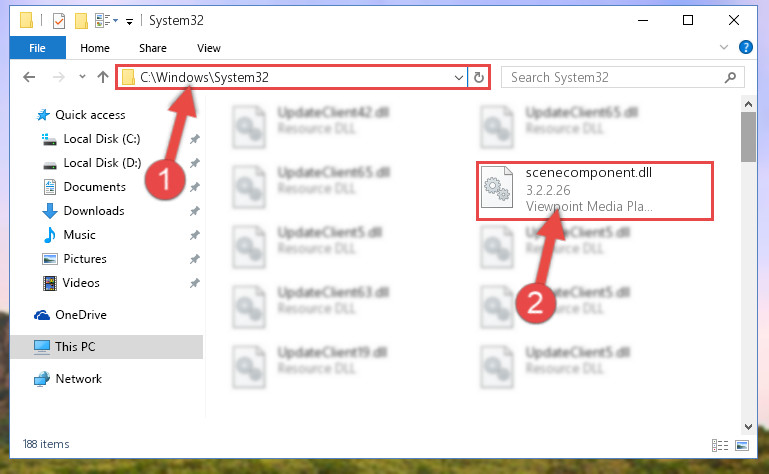Unpin Documents from Quick access
The width and height of the screenshot is (769, 474).
click(x=195, y=187)
